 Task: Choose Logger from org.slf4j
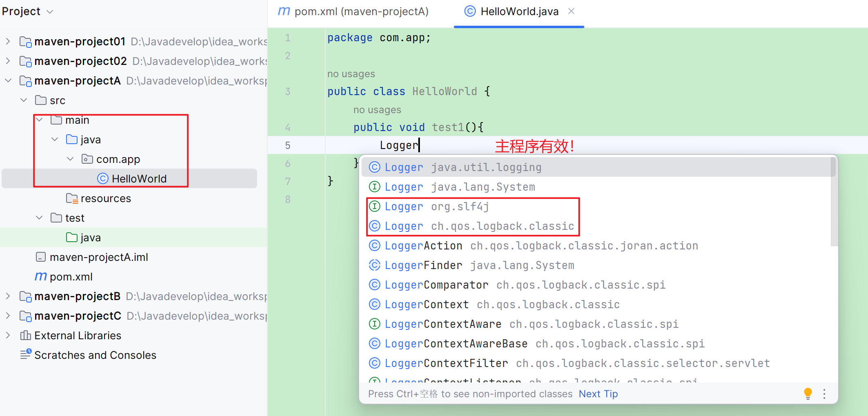(x=596, y=206)
